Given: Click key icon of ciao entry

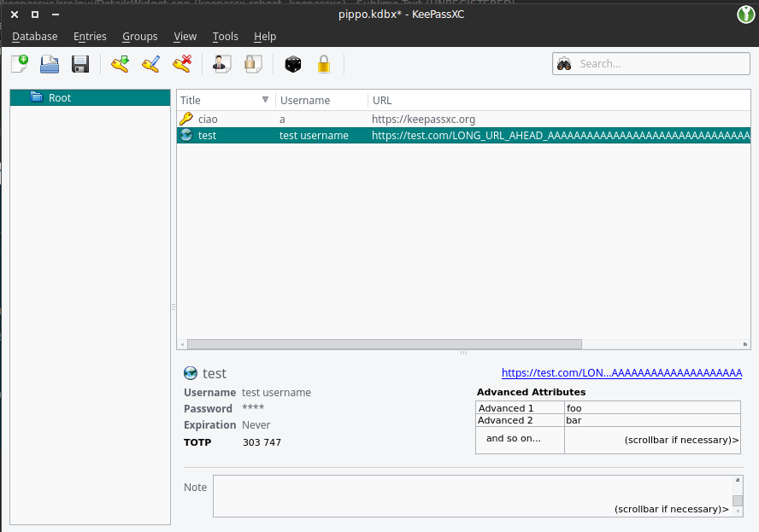Looking at the screenshot, I should [186, 119].
